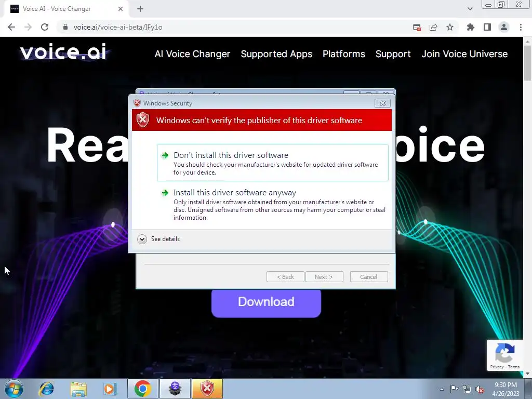Screen dimensions: 532x399
Task: Open the Platforms menu item
Action: [x=344, y=54]
